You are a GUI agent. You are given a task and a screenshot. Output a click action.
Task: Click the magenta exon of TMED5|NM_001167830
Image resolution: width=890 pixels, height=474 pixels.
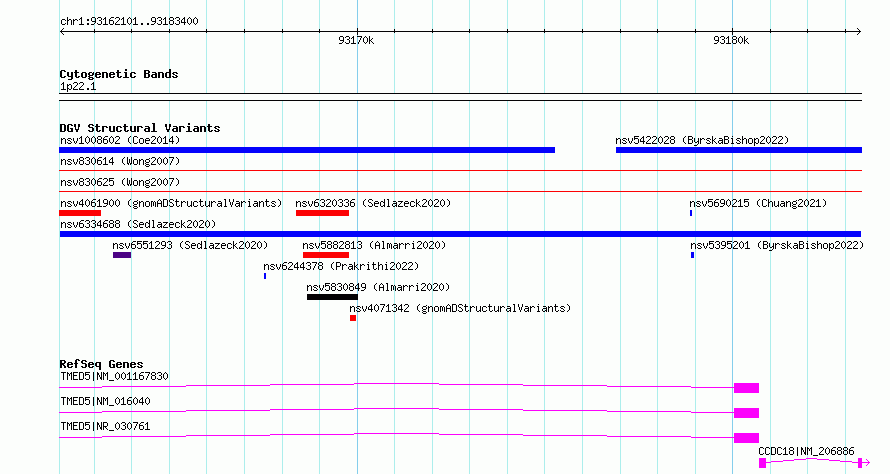pyautogui.click(x=746, y=388)
